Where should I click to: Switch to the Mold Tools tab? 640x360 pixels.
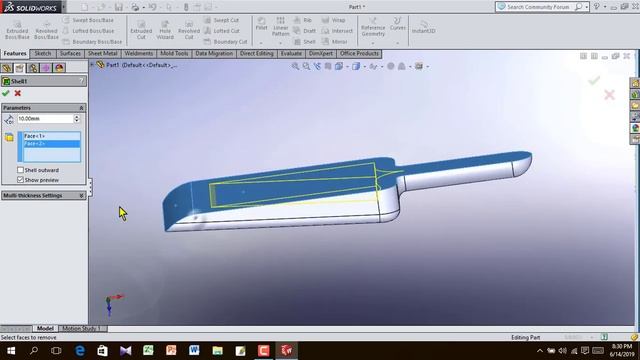(x=174, y=53)
